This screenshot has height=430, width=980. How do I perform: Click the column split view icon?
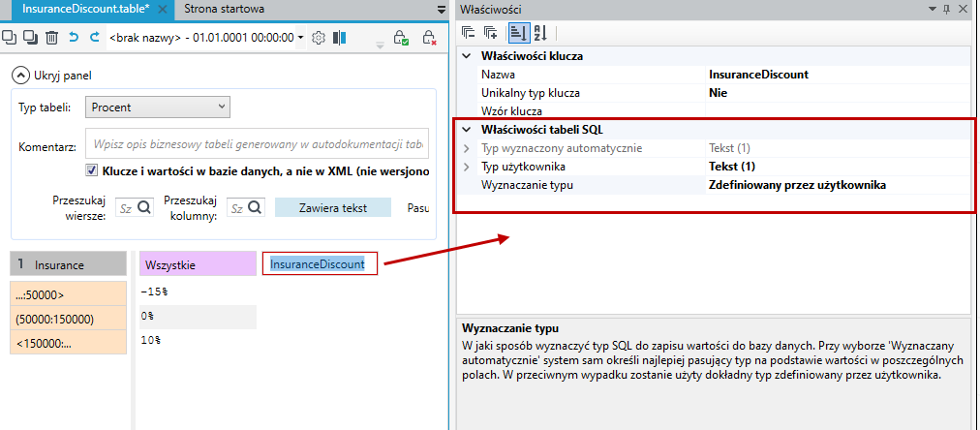tap(339, 38)
